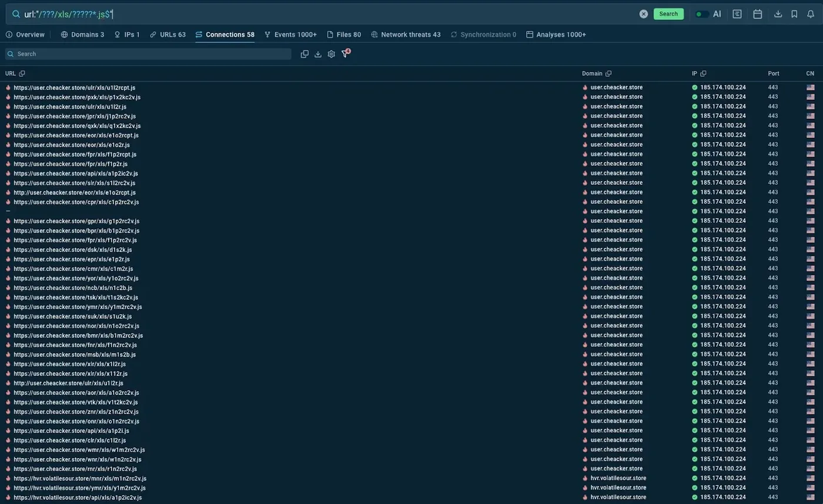Open the filter icon with red badge
The width and height of the screenshot is (823, 504).
tap(346, 53)
